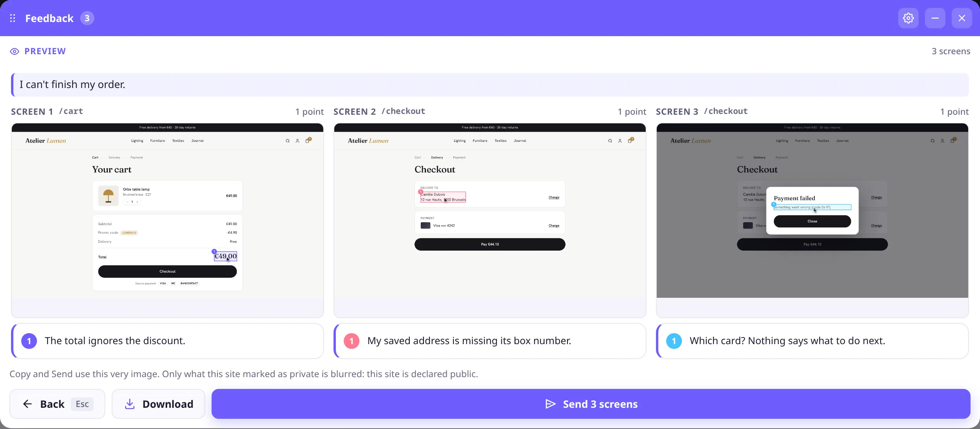
Task: Open the Screen 3 payment failed screenshot
Action: (812, 220)
